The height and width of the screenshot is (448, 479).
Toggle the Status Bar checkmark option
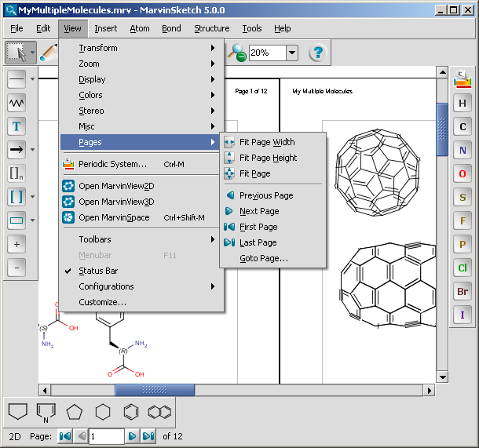pos(98,271)
